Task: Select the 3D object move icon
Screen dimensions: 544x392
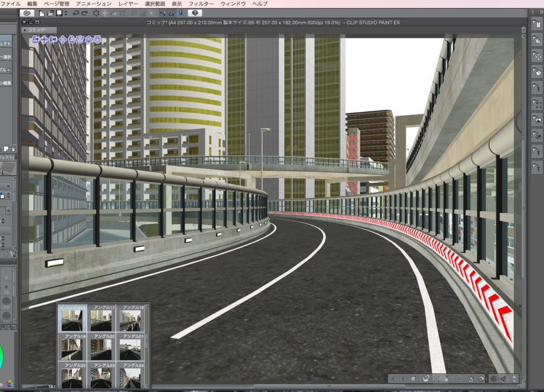Action: pos(63,40)
